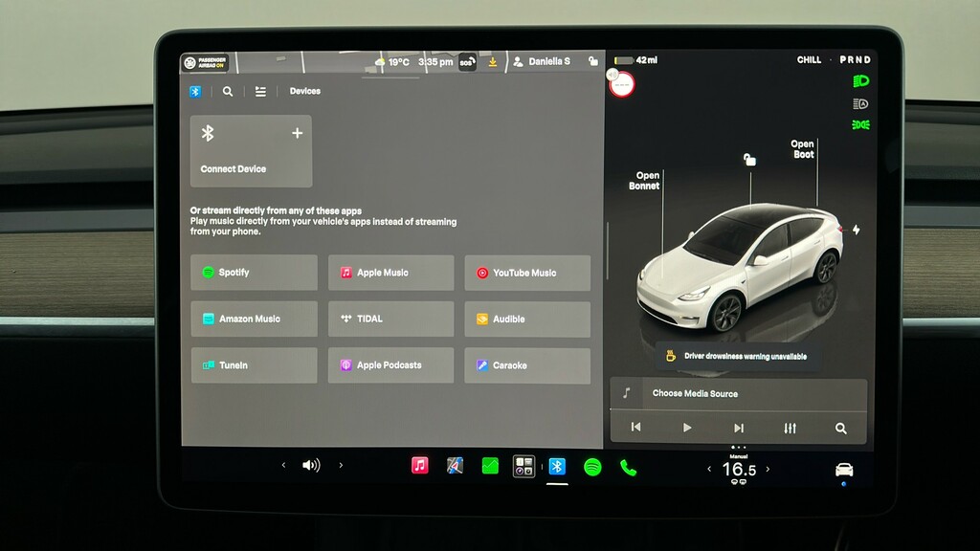Tap the speaker volume icon
The image size is (980, 551).
(x=311, y=465)
